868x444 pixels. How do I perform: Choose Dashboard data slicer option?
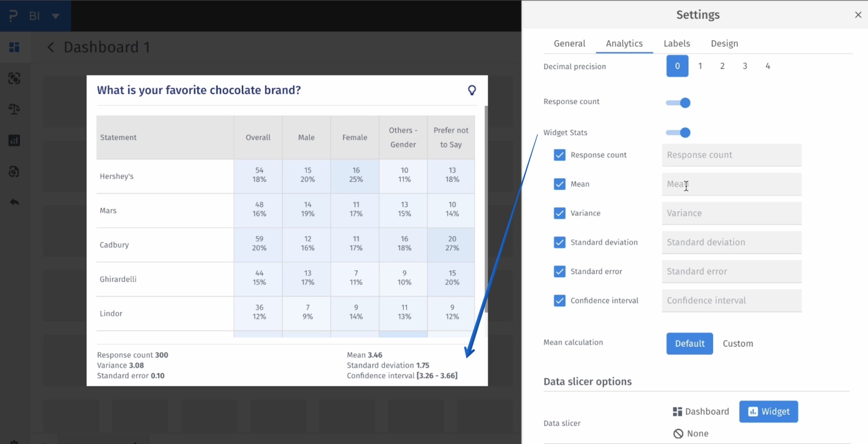tap(701, 412)
